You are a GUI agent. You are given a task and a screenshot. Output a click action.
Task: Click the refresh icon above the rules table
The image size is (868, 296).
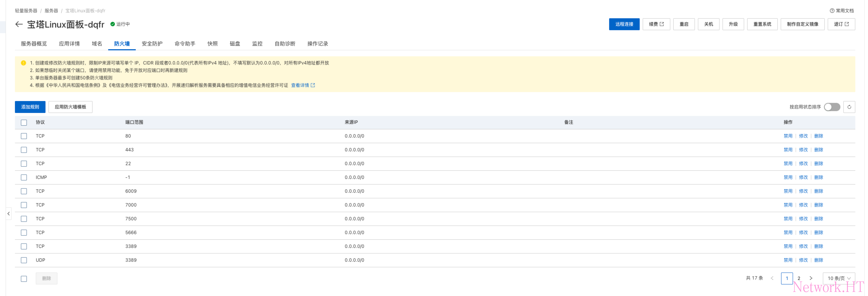[849, 107]
